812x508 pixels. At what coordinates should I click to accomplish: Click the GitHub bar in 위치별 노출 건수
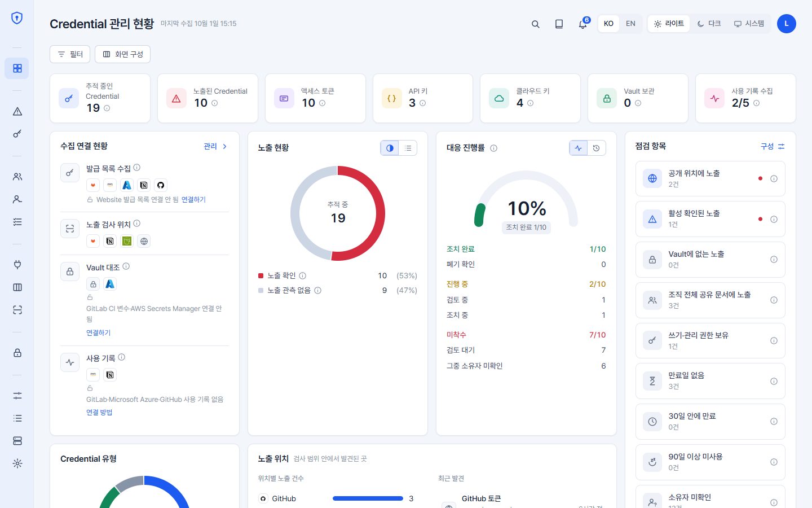pos(368,498)
